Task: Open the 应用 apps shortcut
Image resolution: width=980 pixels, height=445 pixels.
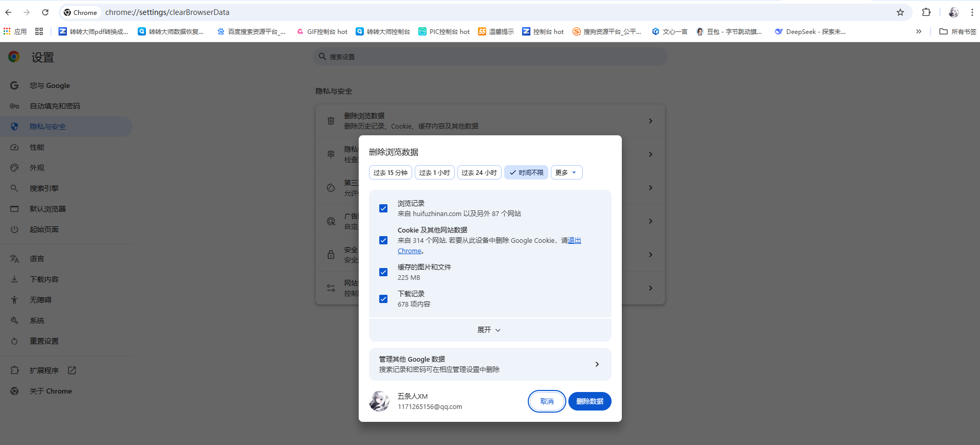Action: click(x=15, y=31)
